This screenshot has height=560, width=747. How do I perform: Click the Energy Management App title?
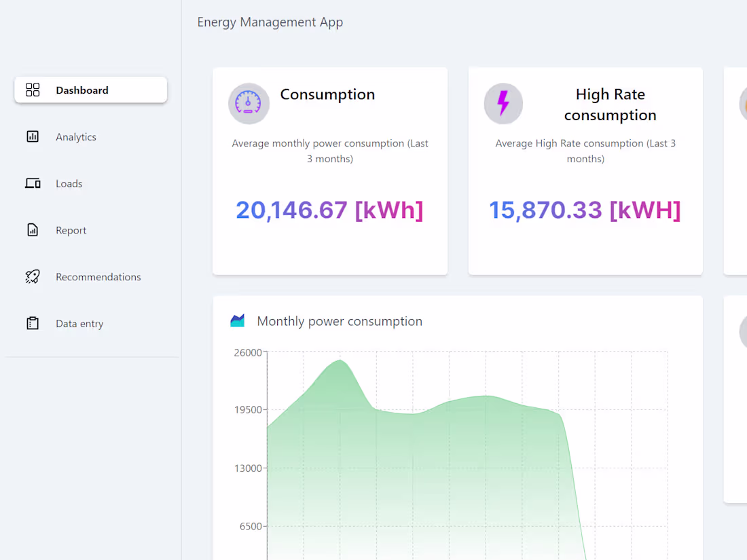coord(270,22)
